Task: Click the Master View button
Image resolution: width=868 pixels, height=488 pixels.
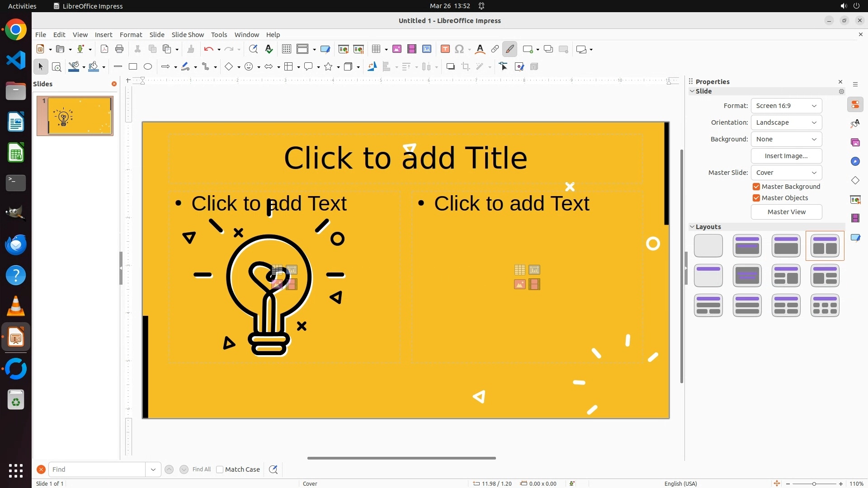Action: point(786,212)
